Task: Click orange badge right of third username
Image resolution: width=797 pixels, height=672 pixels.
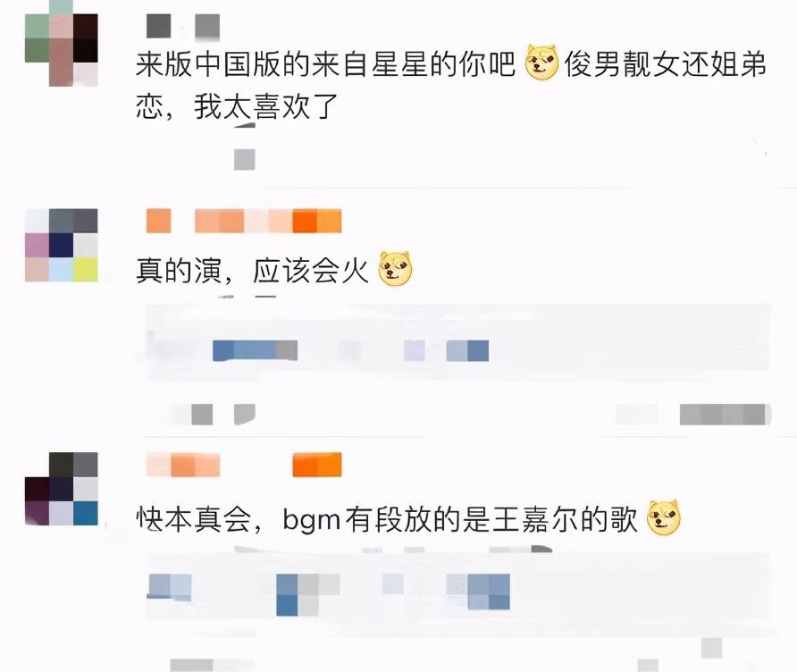Action: (x=317, y=465)
